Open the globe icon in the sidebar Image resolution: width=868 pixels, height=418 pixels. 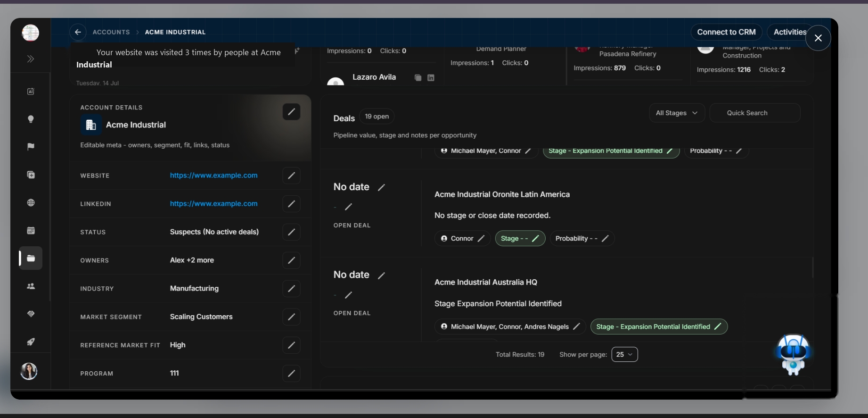pos(31,203)
